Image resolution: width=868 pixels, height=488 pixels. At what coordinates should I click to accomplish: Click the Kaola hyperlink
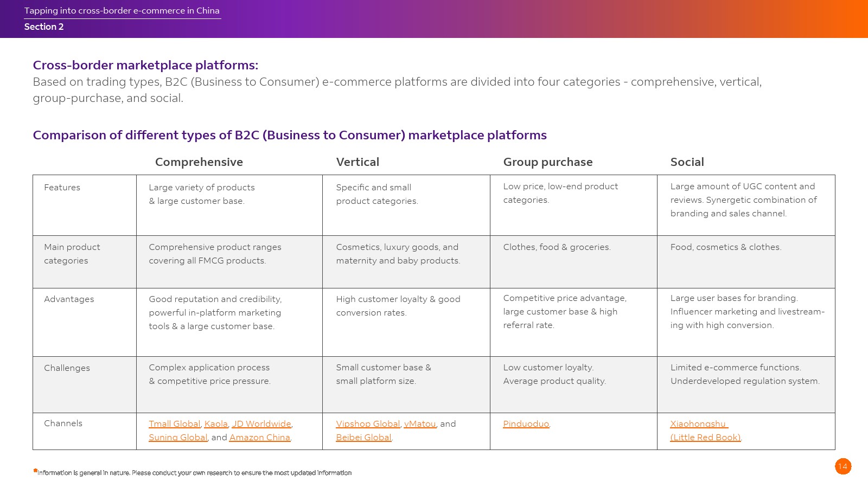point(216,424)
